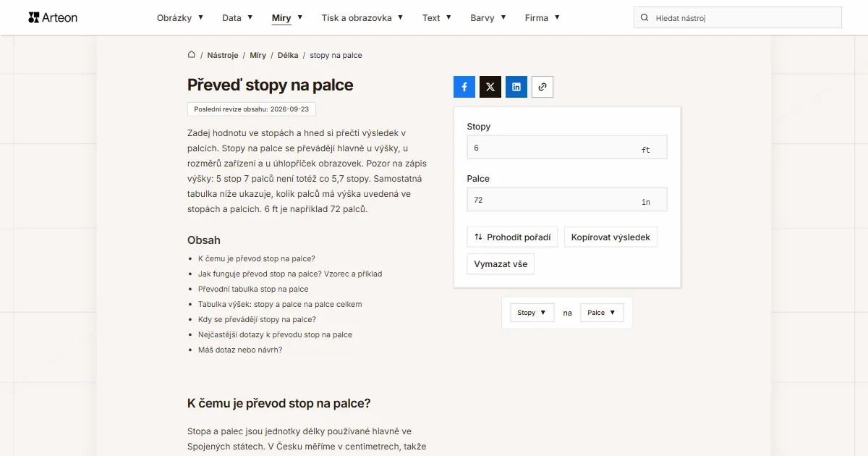
Task: Expand the Firma menu
Action: pyautogui.click(x=542, y=18)
